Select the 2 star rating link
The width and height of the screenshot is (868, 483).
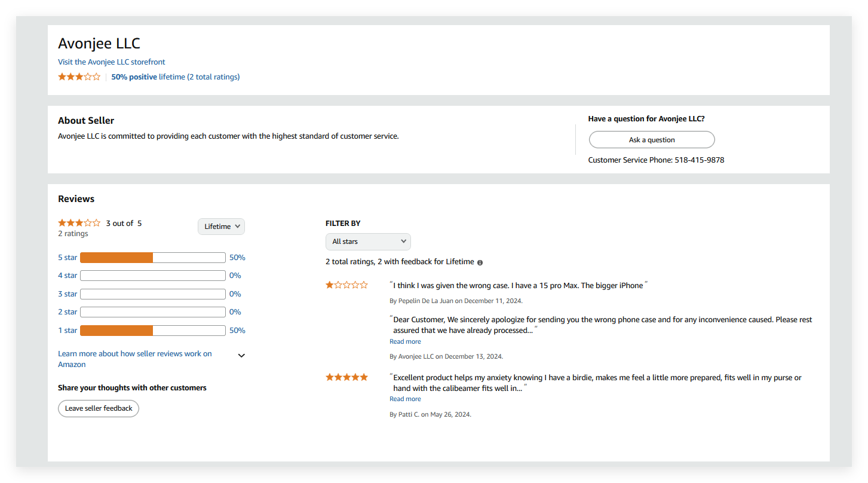tap(68, 312)
